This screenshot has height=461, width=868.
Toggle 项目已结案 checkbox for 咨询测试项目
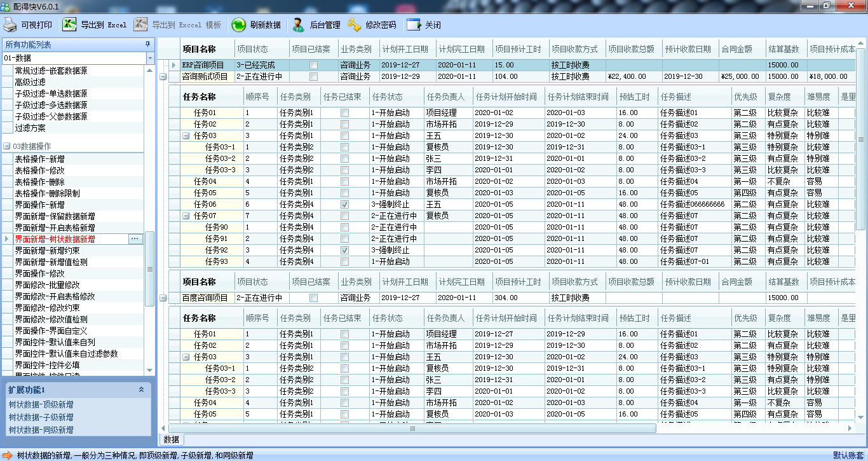pyautogui.click(x=313, y=76)
